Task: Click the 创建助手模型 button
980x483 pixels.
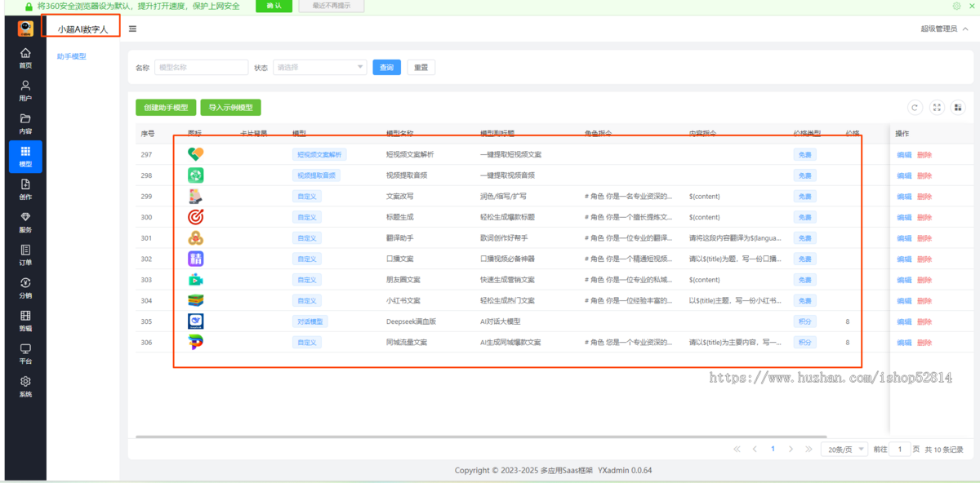Action: [x=166, y=108]
